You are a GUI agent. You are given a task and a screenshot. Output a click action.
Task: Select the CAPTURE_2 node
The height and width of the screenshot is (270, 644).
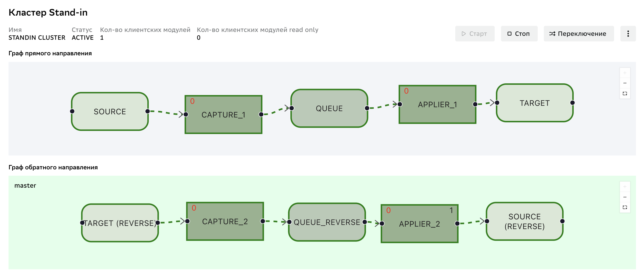225,221
